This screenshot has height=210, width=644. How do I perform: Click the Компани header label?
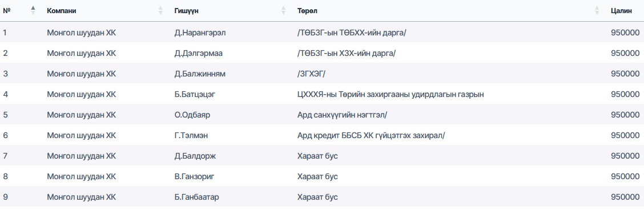point(62,11)
